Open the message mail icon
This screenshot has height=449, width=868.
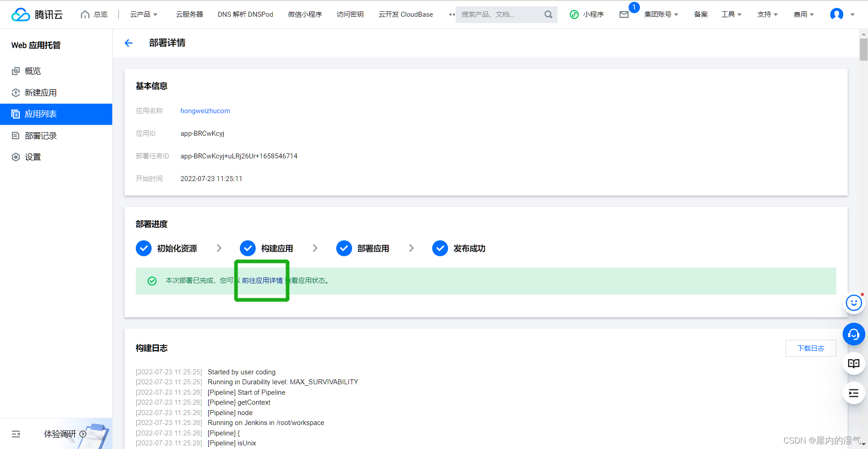click(x=624, y=14)
